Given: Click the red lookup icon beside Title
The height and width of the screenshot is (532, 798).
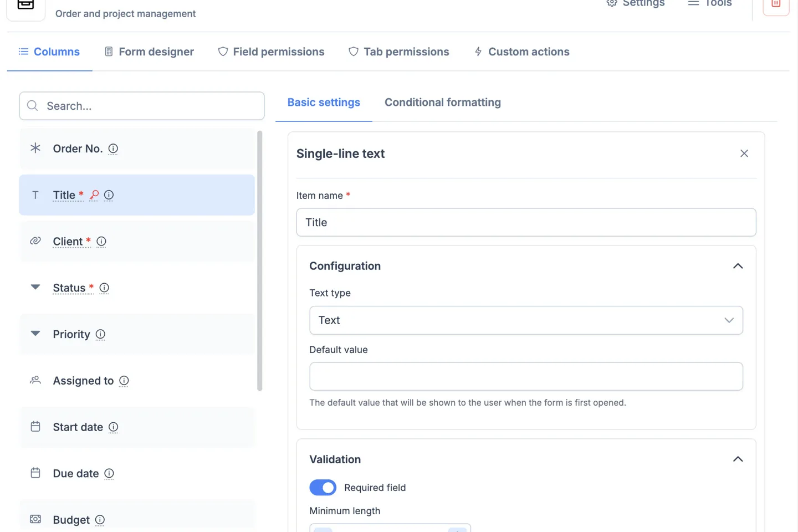Looking at the screenshot, I should [94, 195].
